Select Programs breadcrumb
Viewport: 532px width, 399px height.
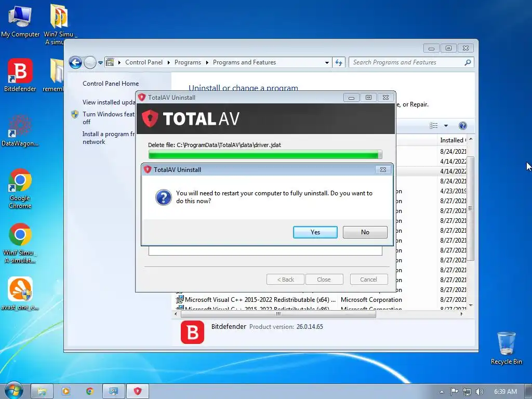tap(188, 62)
